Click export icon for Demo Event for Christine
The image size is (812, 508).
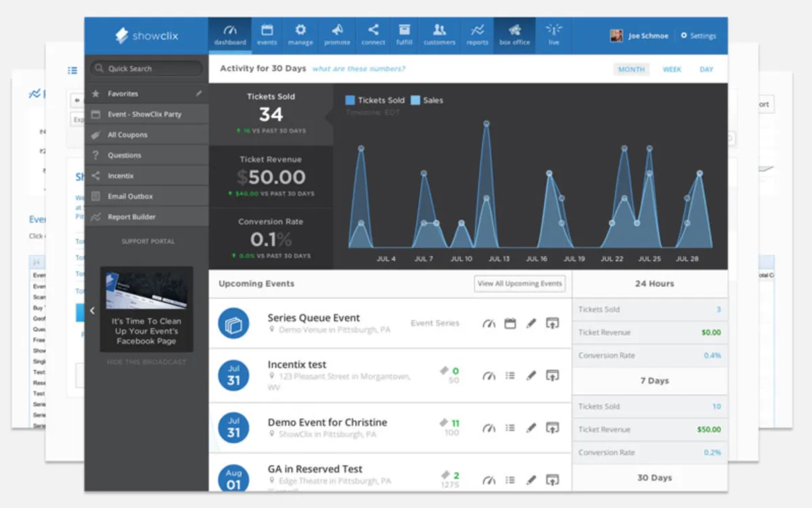point(553,428)
